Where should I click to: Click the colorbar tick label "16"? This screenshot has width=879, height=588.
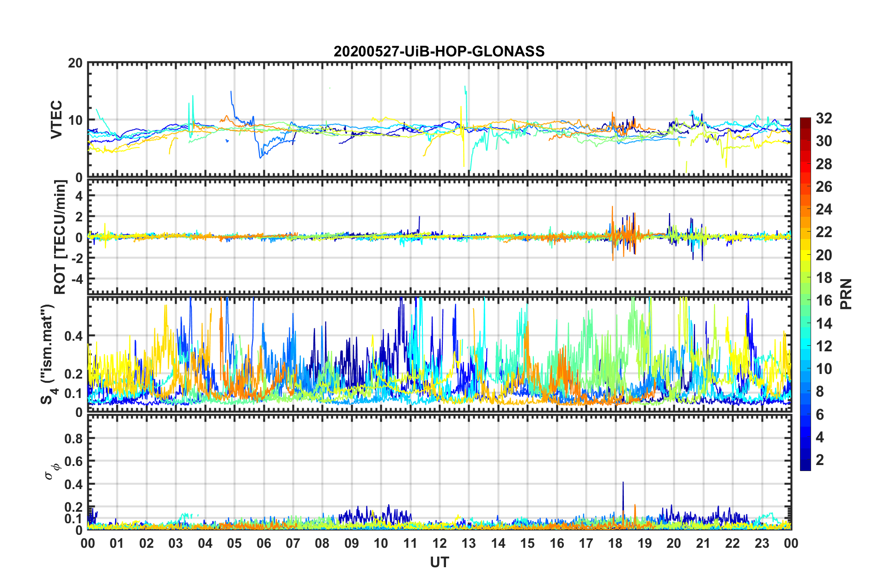click(x=824, y=300)
